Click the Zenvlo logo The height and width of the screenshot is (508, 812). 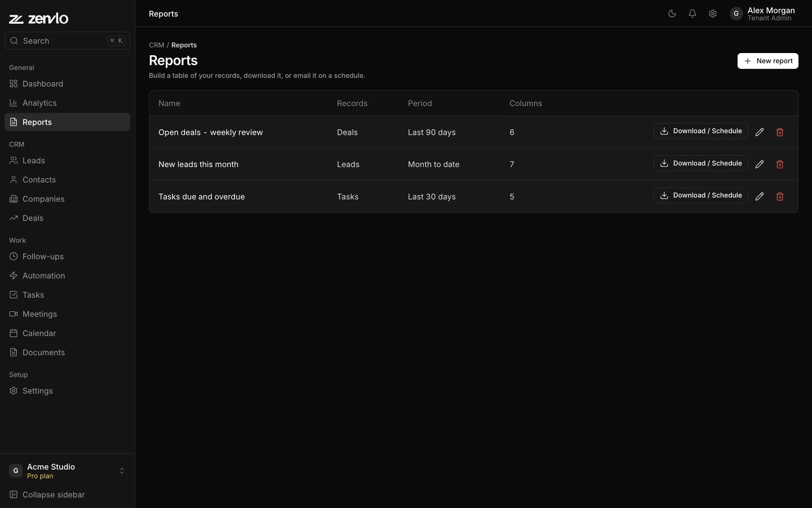(38, 18)
